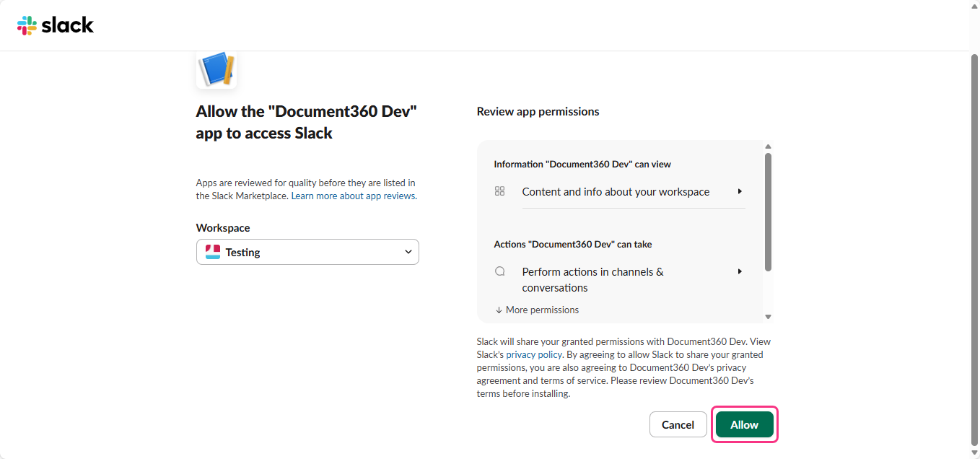Screen dimensions: 980x459
Task: Open the Workspace dropdown chevron
Action: coord(408,252)
